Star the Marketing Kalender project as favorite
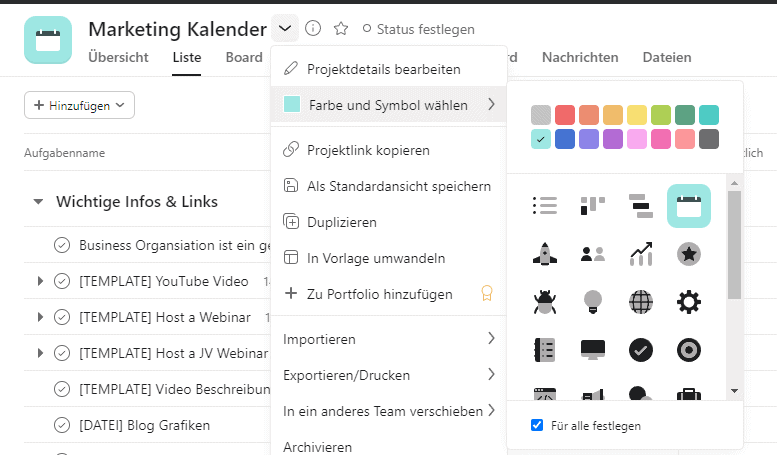This screenshot has height=455, width=777. click(341, 29)
